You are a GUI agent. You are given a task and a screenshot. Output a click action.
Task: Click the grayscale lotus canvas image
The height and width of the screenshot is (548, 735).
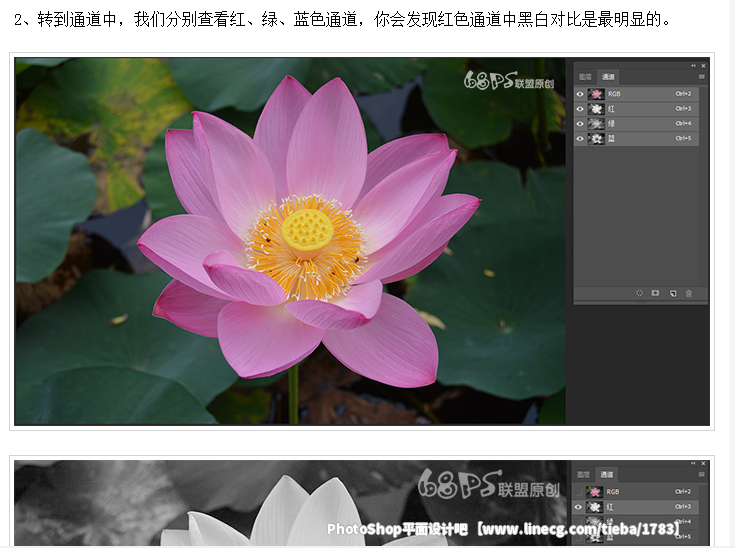click(x=290, y=503)
